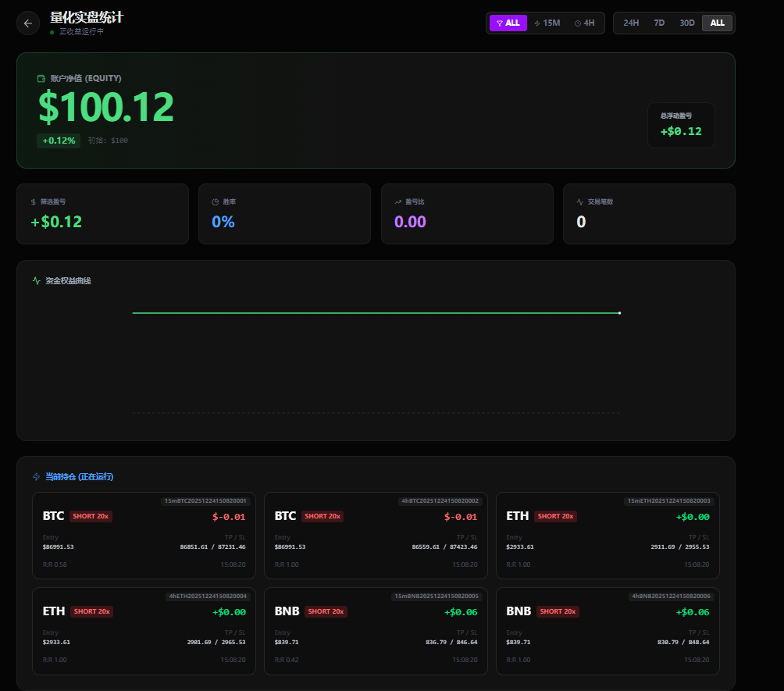Click the activity icon beside 资金权益曲线
This screenshot has width=784, height=691.
[x=37, y=280]
